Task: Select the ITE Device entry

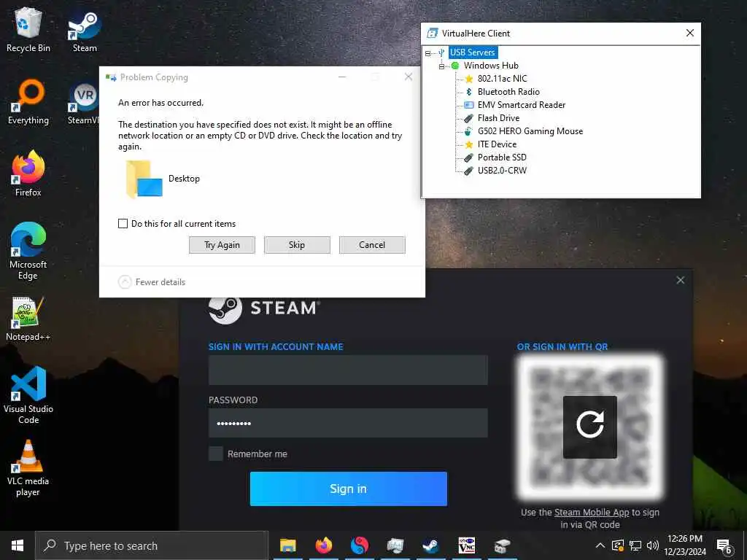Action: pos(497,144)
